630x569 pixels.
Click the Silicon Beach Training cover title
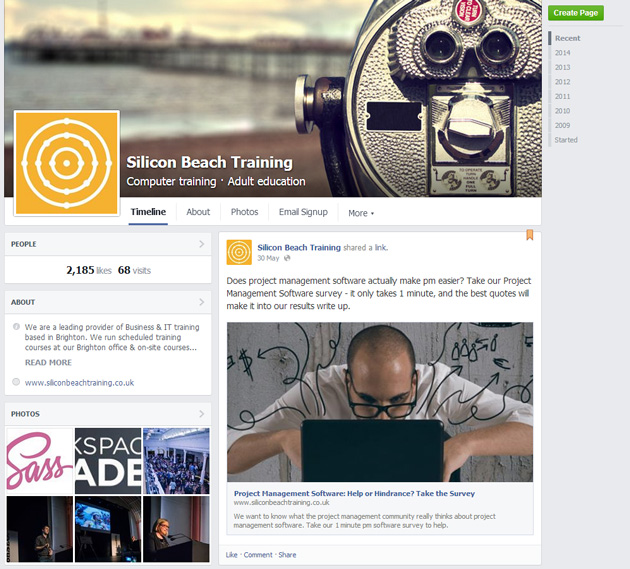click(209, 162)
